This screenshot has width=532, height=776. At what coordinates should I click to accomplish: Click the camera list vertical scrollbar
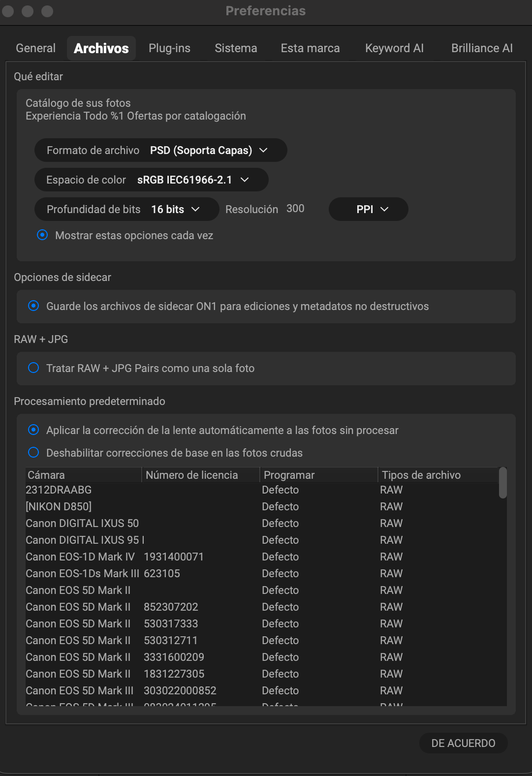[502, 483]
